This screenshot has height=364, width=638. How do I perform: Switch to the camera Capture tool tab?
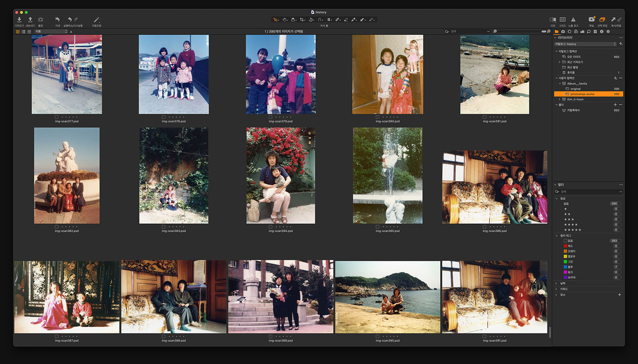[x=563, y=31]
